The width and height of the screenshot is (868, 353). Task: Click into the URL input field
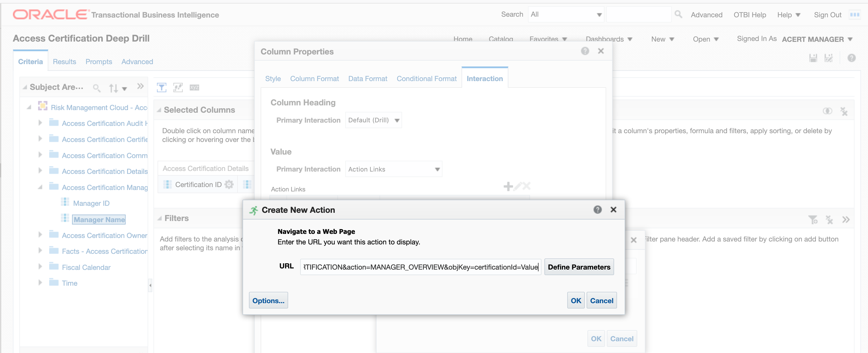coord(421,267)
